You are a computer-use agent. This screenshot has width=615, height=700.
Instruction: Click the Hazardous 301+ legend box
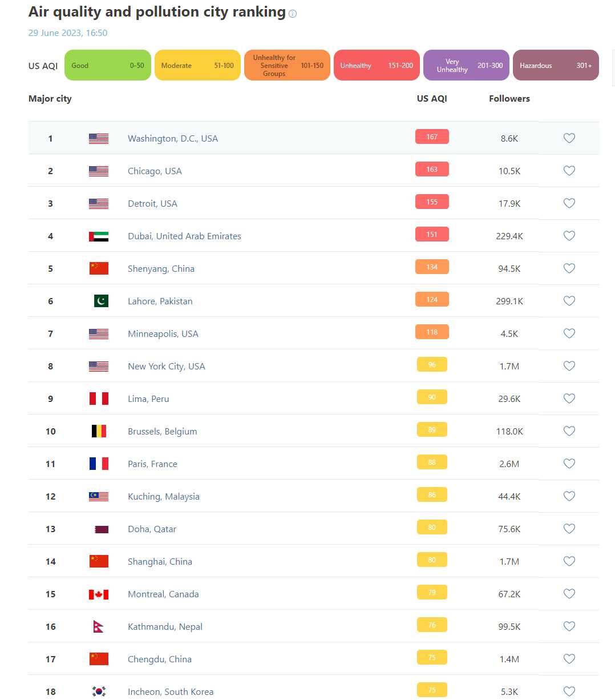556,65
